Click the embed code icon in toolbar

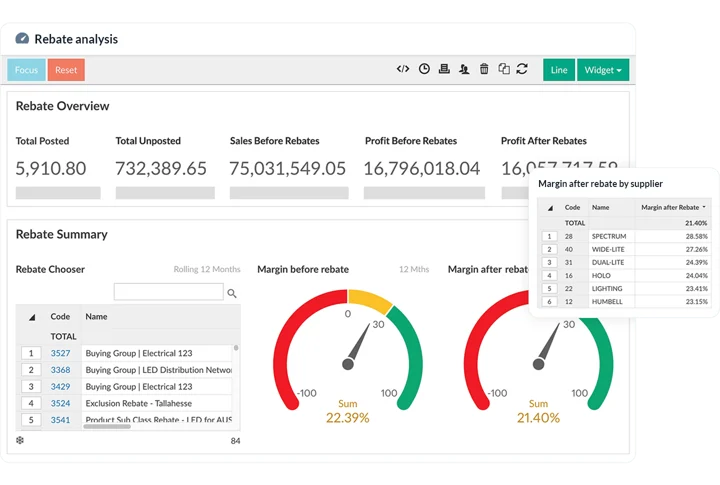click(x=403, y=69)
